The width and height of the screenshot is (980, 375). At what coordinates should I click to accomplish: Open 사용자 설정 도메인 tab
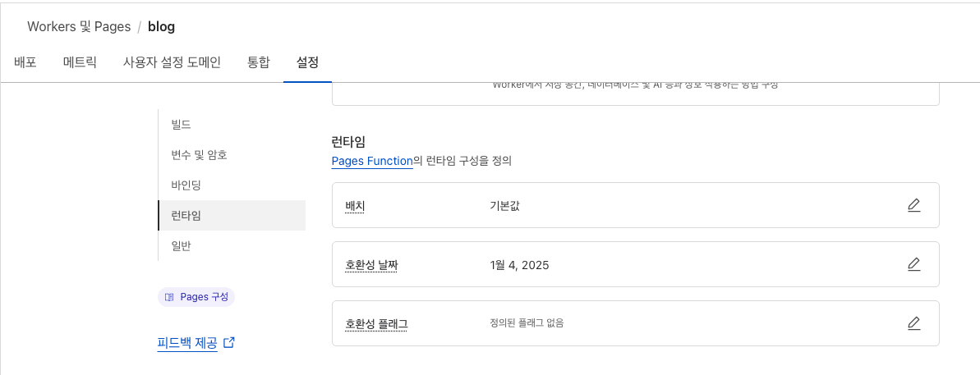coord(172,62)
